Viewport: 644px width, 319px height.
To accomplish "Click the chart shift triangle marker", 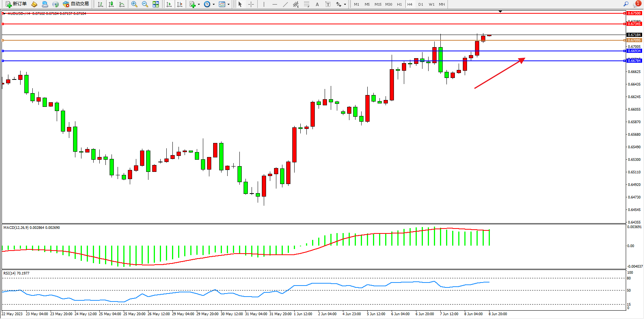I will [500, 11].
